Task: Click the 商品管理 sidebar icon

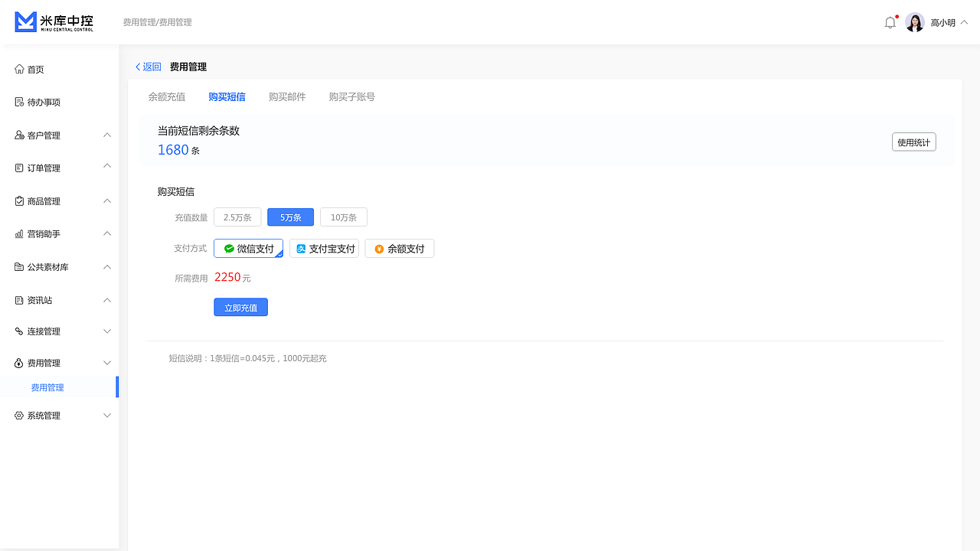Action: tap(19, 201)
